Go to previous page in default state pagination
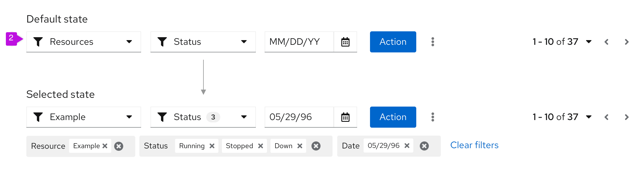Viewport: 644px width, 171px height. point(607,42)
